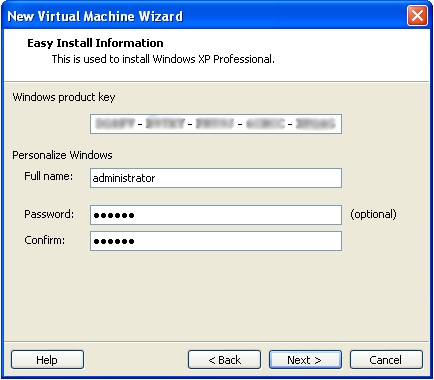Click the "This is used to install Windows XP Professional." line
Image resolution: width=434 pixels, height=380 pixels.
click(x=163, y=59)
